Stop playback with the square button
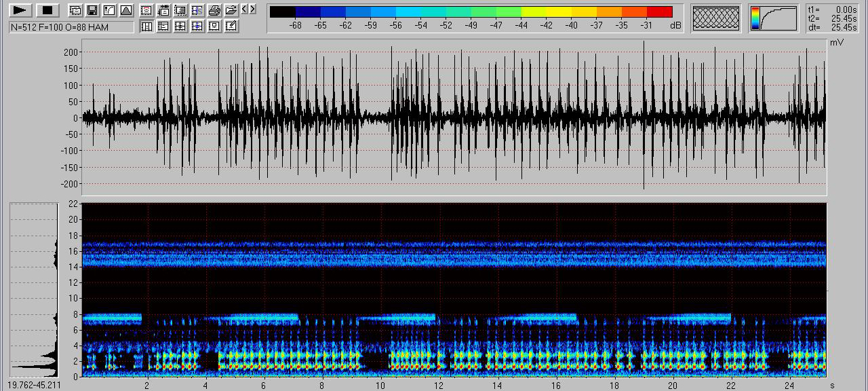The image size is (868, 391). 47,10
